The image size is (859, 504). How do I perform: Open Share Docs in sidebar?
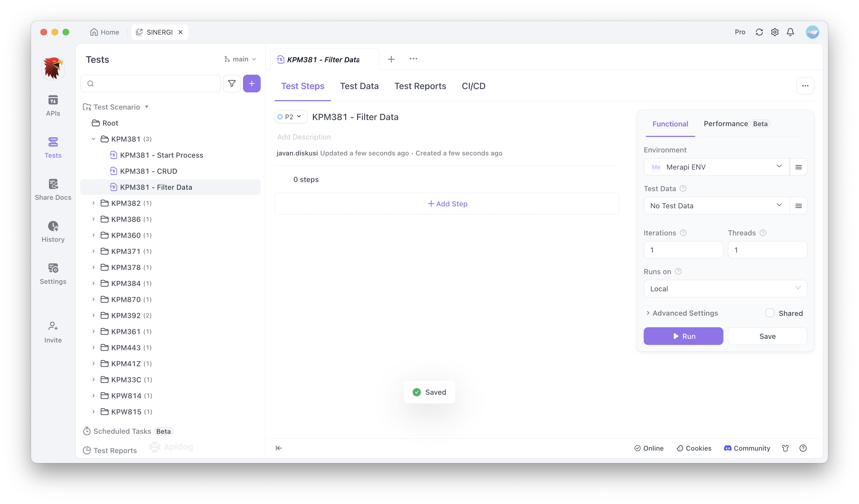coord(53,189)
